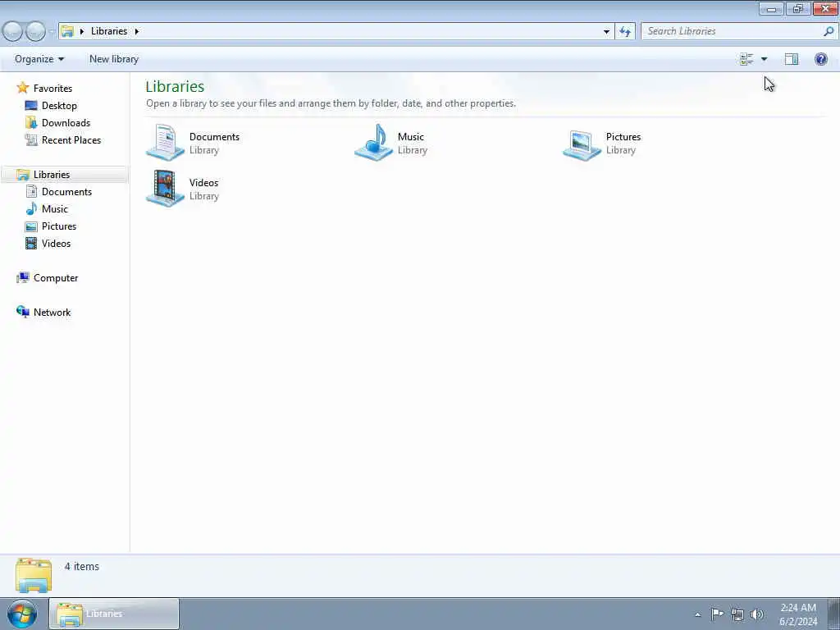Select the Pictures label in sidebar tree

tap(59, 226)
